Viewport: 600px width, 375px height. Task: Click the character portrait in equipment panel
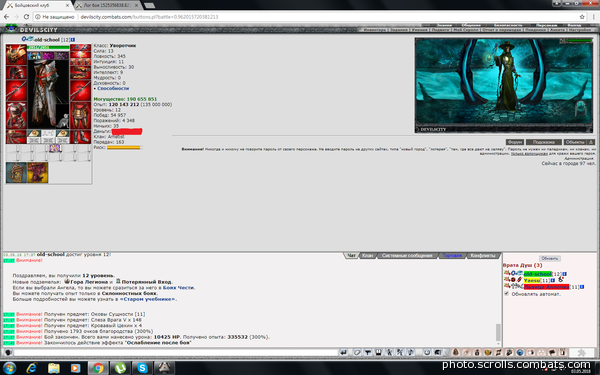pyautogui.click(x=48, y=94)
